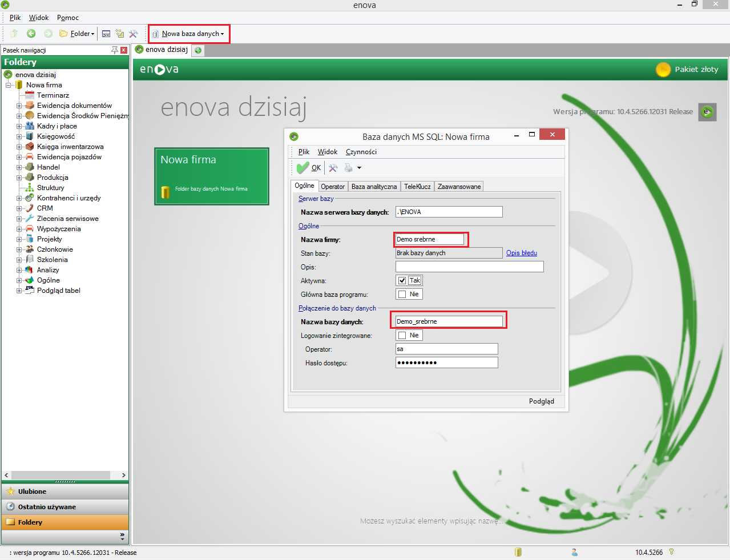Select Podgląd tabel in tree
Image resolution: width=730 pixels, height=560 pixels.
click(58, 291)
